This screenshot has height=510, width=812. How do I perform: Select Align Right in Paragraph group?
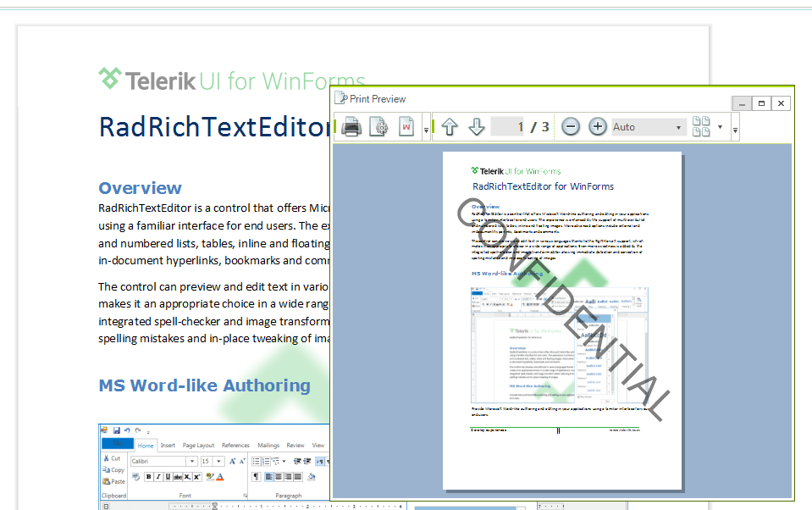point(289,477)
